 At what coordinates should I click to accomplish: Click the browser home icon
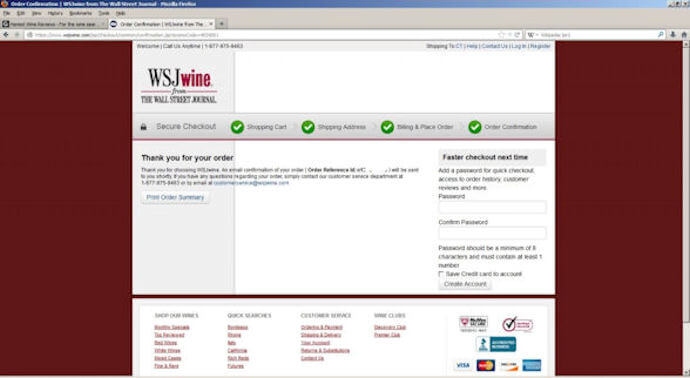(684, 35)
